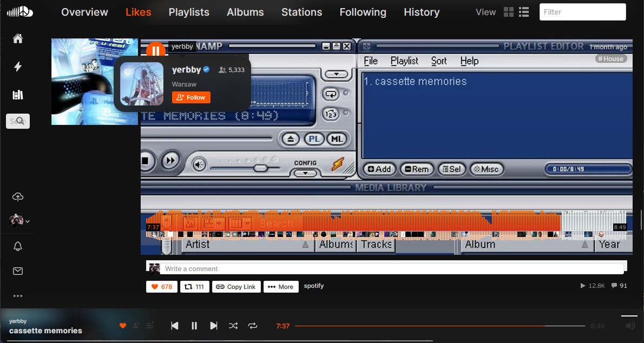Switch to the Playlists tab
Image resolution: width=644 pixels, height=343 pixels.
coord(189,12)
